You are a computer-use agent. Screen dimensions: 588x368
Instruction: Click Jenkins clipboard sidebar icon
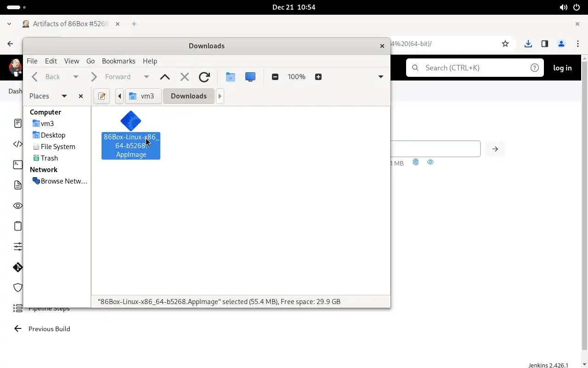click(17, 226)
